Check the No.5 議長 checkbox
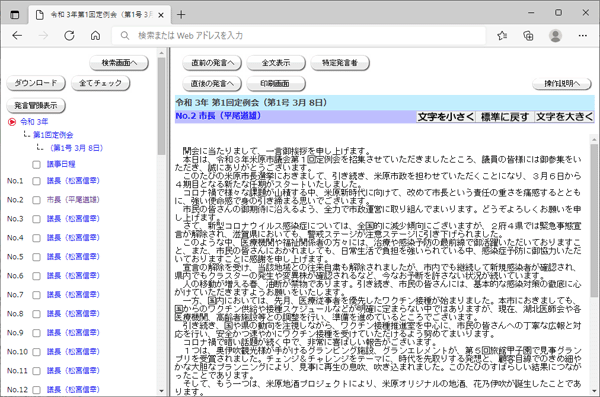 [x=36, y=257]
